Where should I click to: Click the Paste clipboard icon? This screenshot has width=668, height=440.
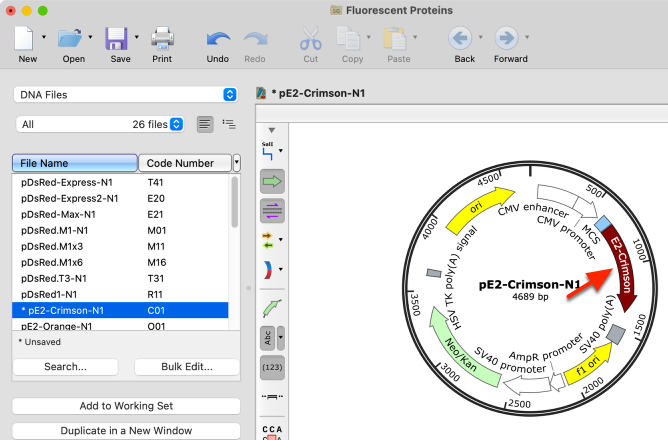pos(394,38)
